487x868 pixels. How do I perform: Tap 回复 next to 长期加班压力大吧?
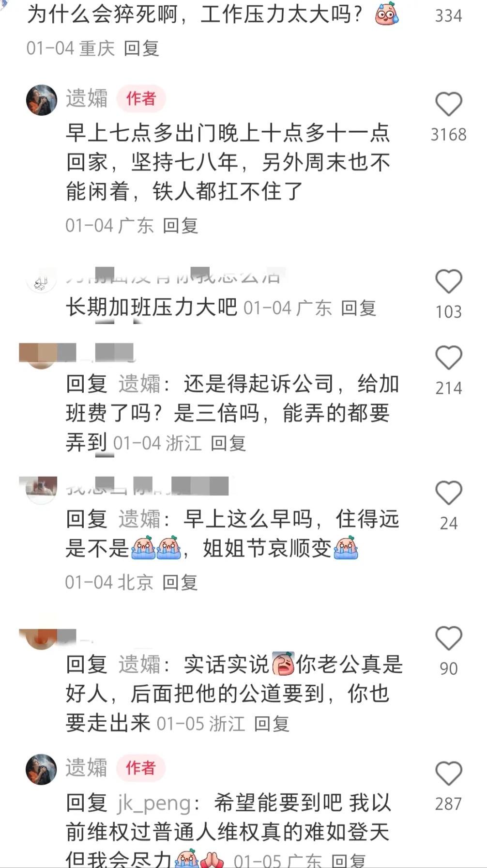coord(358,308)
